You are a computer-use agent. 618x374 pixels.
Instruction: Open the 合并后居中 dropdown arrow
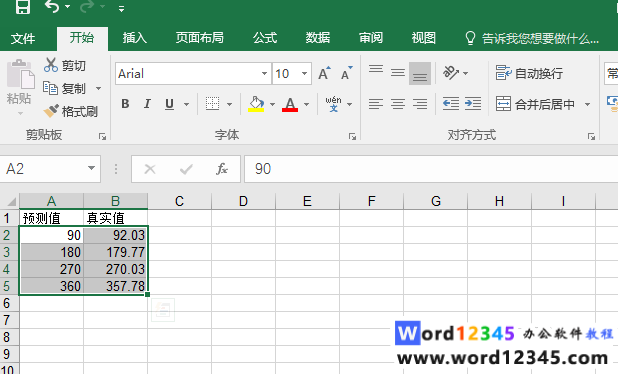587,104
